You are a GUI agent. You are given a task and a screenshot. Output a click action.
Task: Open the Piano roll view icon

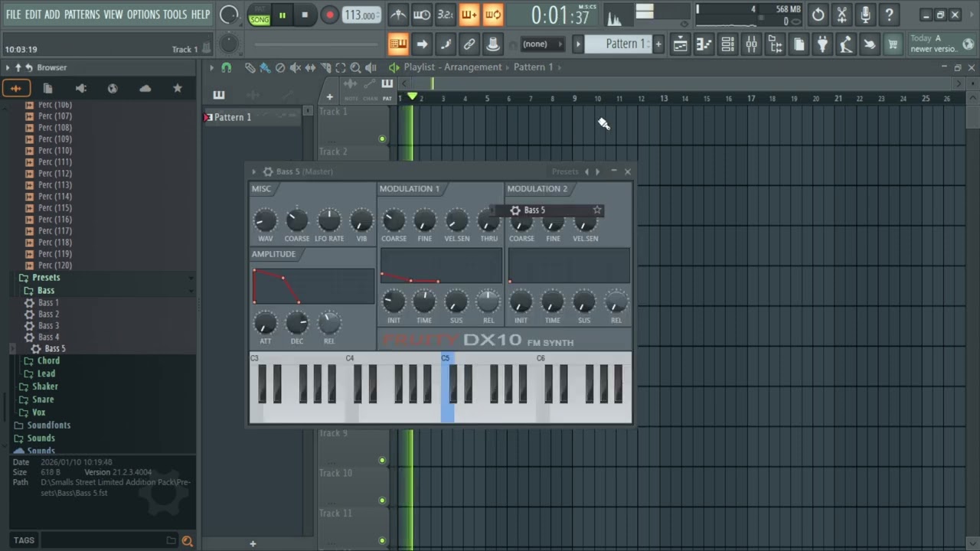click(x=704, y=44)
